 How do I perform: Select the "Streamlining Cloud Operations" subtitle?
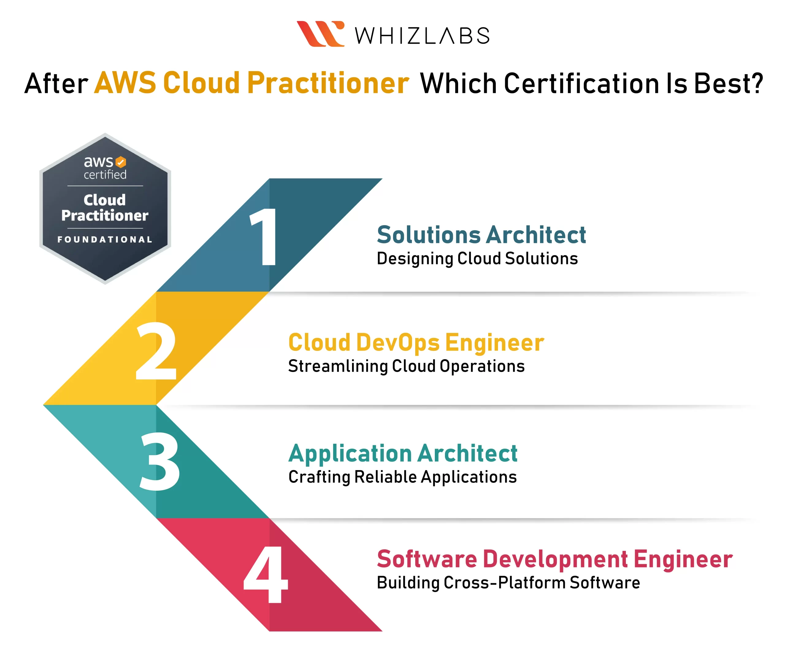(x=407, y=367)
